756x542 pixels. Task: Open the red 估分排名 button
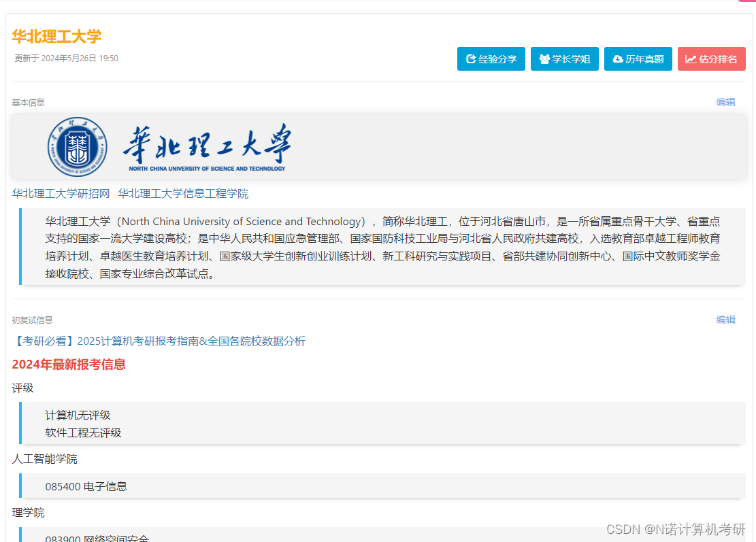(x=711, y=58)
